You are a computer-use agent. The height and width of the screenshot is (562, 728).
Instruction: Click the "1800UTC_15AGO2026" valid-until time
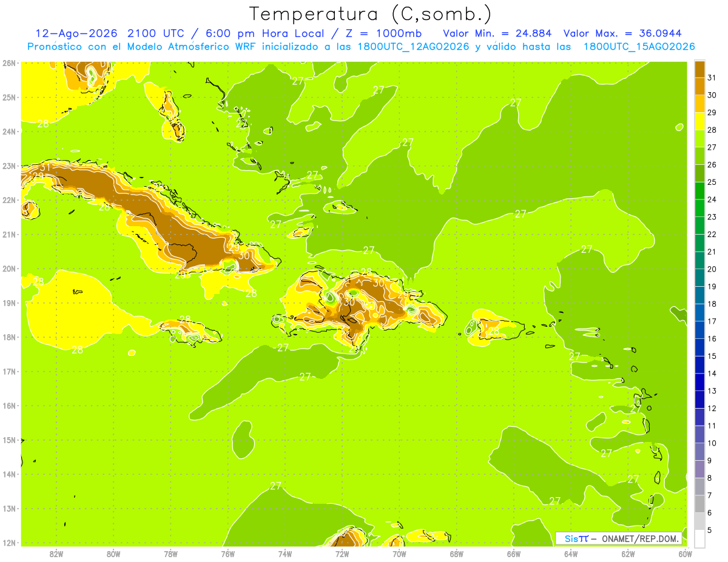point(638,47)
